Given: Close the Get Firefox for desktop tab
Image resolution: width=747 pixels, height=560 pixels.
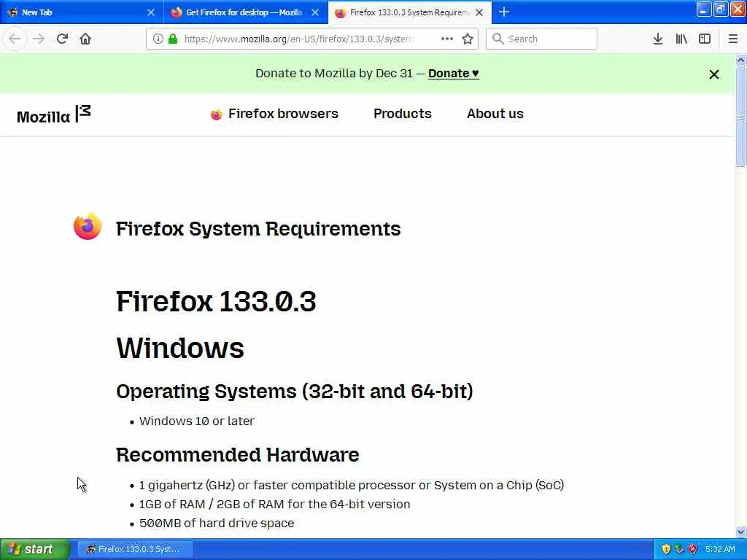Looking at the screenshot, I should pyautogui.click(x=315, y=12).
